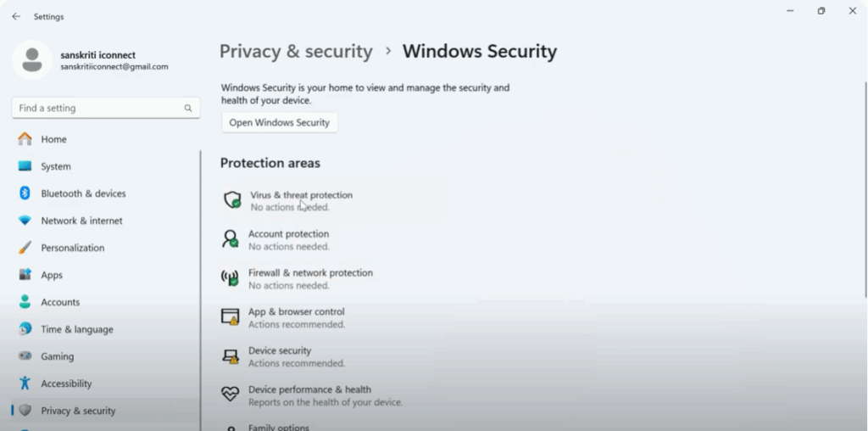Click the Device performance & health heart icon
The image size is (868, 431).
point(230,395)
